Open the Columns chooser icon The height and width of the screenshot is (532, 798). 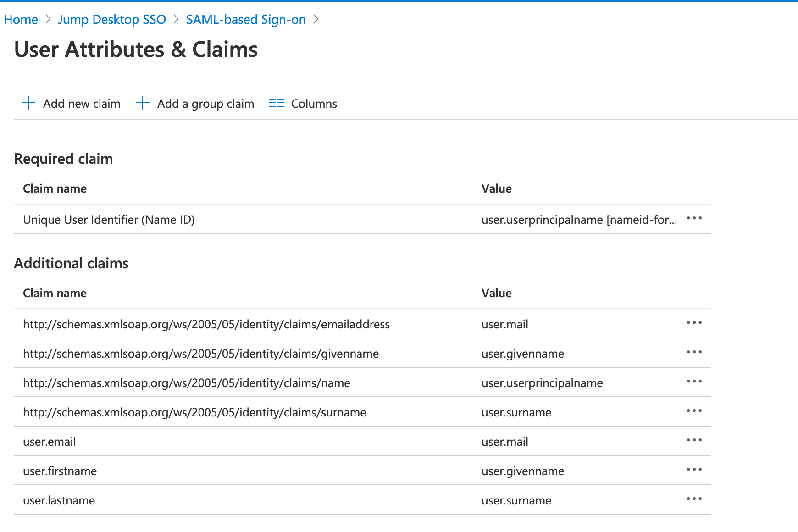277,103
